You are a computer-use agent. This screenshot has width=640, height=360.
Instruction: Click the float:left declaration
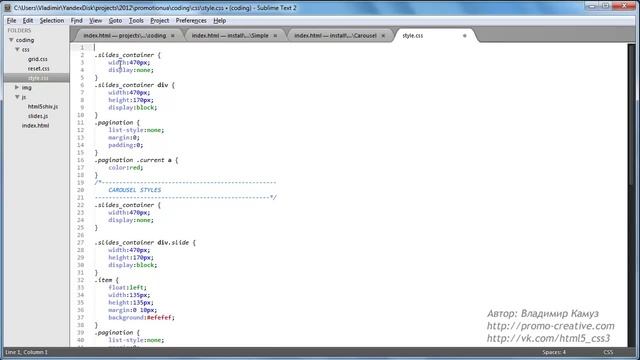[127, 287]
